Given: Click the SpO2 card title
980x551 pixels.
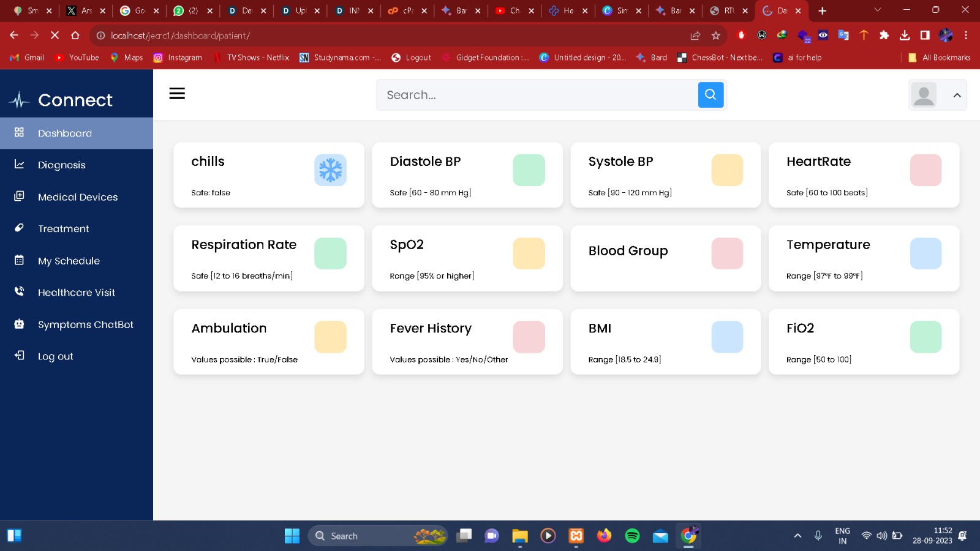Looking at the screenshot, I should (x=407, y=245).
